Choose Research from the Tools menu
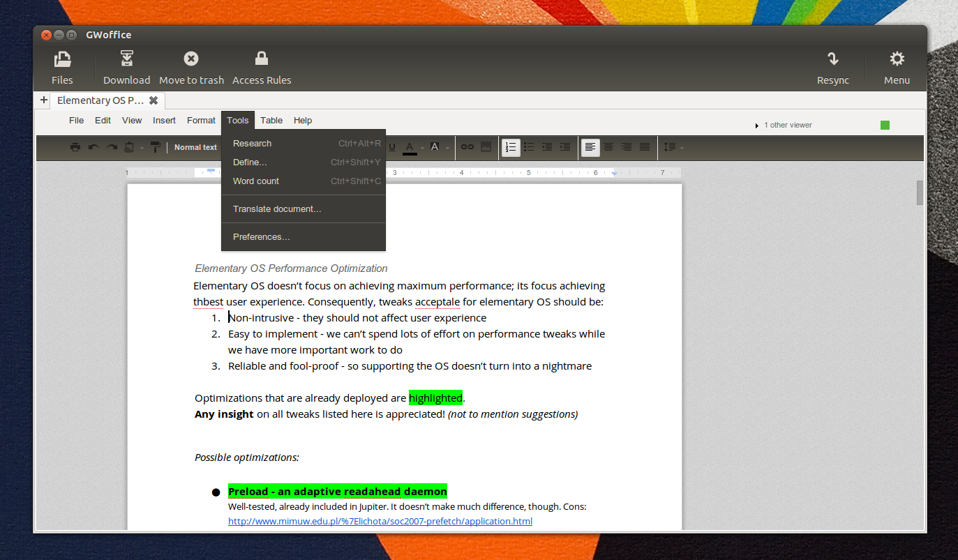The image size is (958, 560). click(x=304, y=144)
